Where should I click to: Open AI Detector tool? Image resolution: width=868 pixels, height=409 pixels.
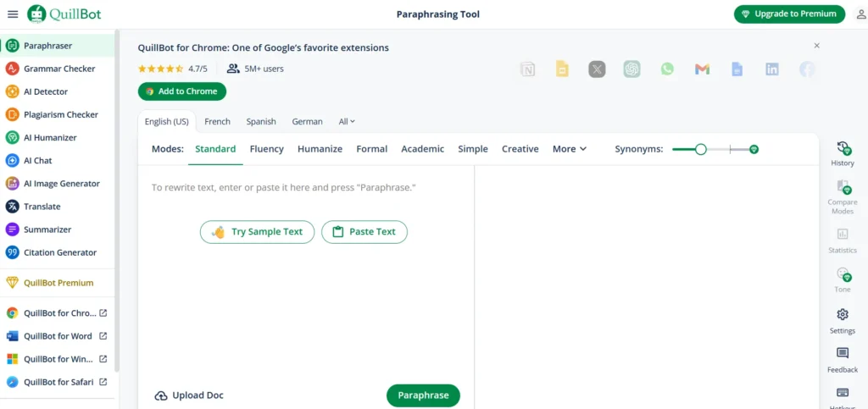coord(58,91)
